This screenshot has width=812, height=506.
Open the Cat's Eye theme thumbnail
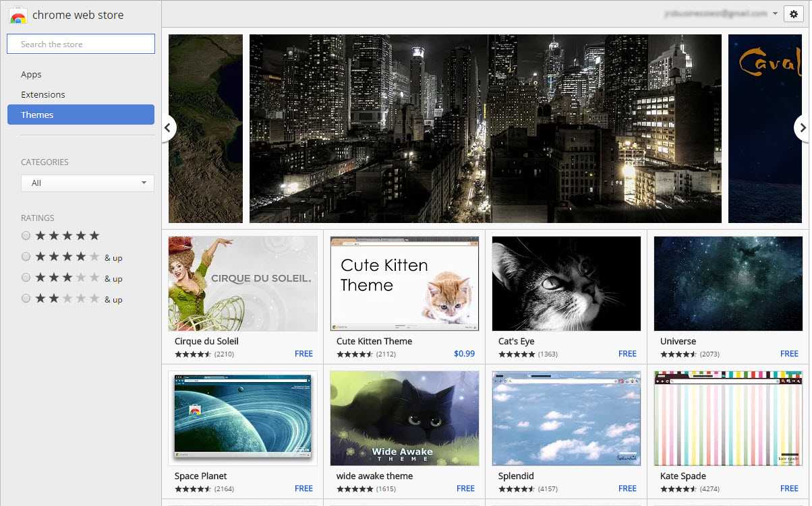[x=567, y=284]
